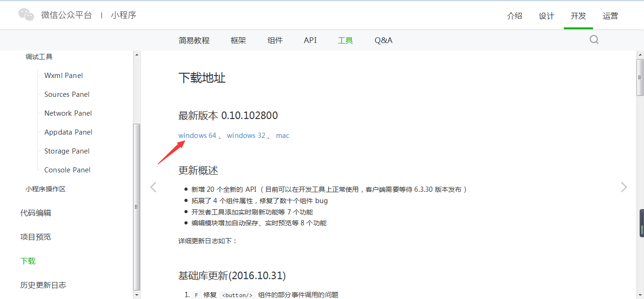The height and width of the screenshot is (299, 644).
Task: Click the 拓展了 4 个组件属性 line
Action: 259,201
